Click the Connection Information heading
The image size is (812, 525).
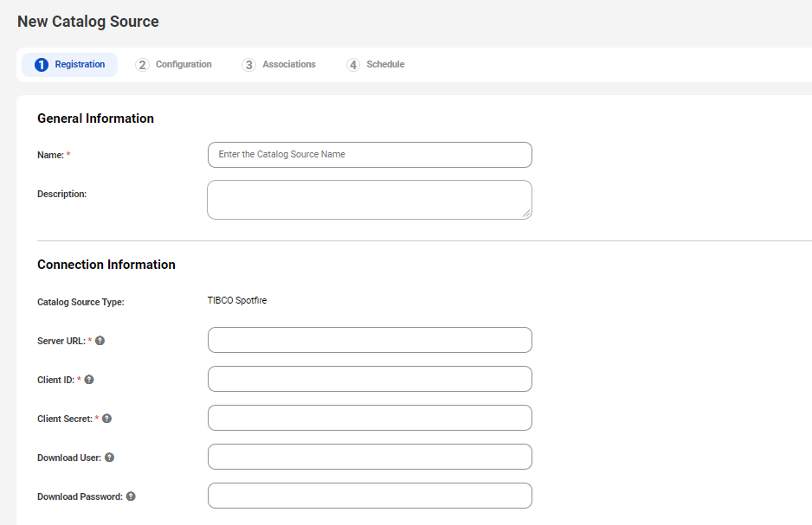tap(106, 265)
